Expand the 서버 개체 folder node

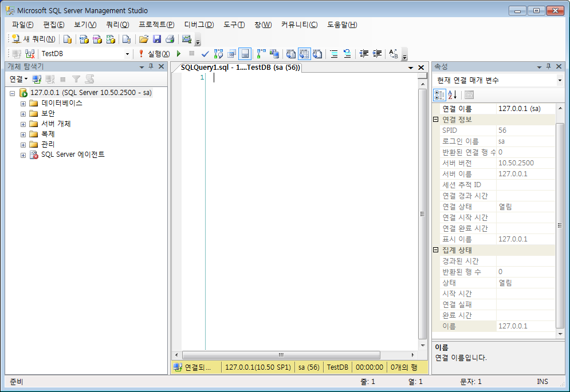23,124
